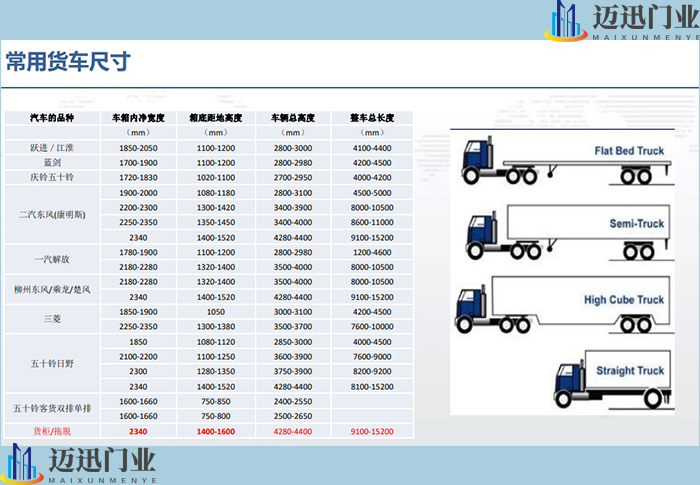
Task: Click the 1300-1380 floor height cell
Action: pyautogui.click(x=216, y=326)
